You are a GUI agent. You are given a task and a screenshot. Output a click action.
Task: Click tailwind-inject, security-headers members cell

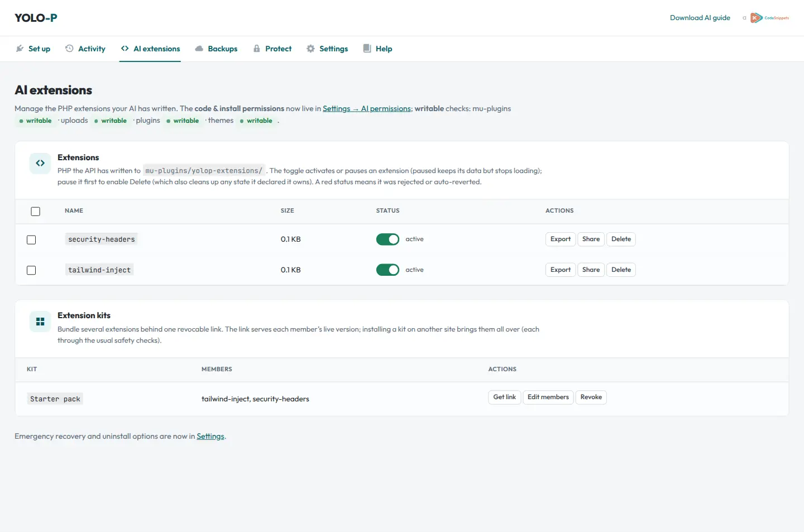pos(255,399)
